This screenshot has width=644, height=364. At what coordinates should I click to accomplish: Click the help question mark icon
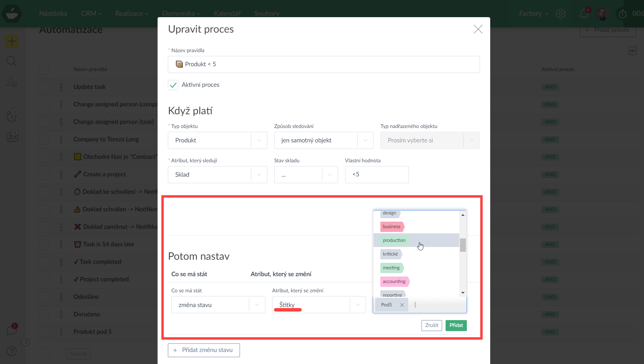click(x=12, y=351)
